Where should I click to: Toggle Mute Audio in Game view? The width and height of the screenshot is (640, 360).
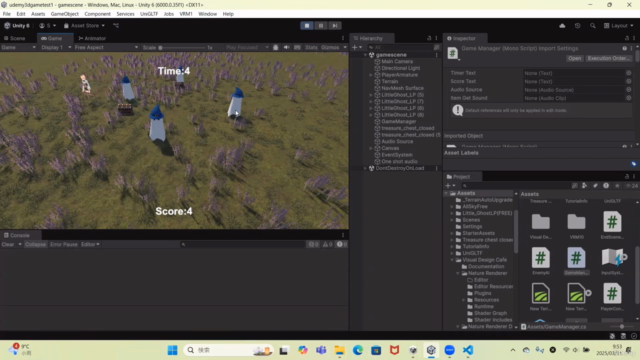click(287, 47)
